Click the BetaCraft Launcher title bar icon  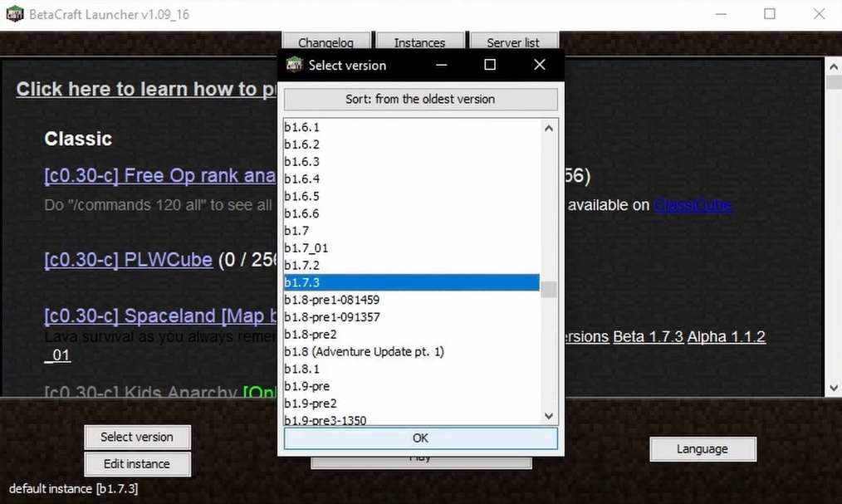tap(15, 14)
